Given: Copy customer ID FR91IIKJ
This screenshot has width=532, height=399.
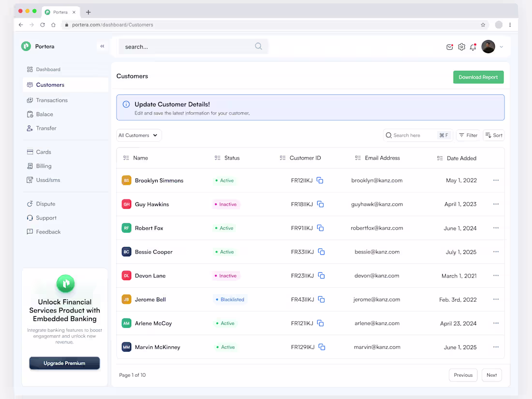Looking at the screenshot, I should (x=320, y=228).
